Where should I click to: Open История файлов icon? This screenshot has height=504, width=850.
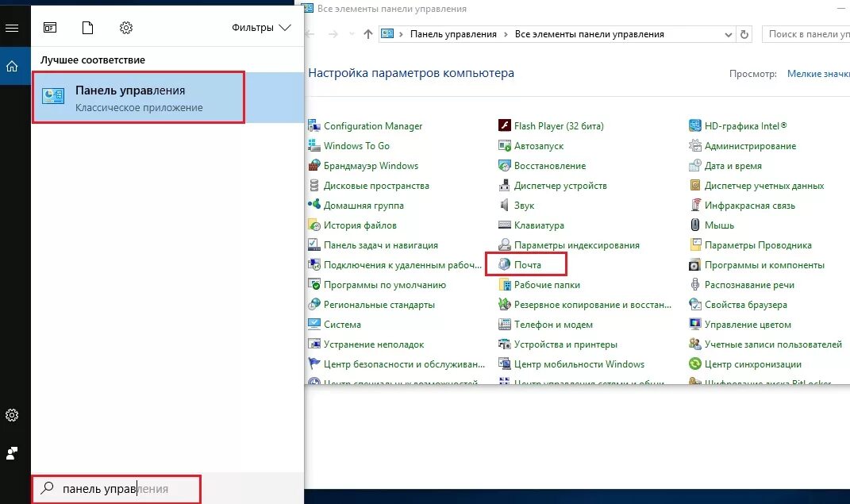tap(313, 225)
